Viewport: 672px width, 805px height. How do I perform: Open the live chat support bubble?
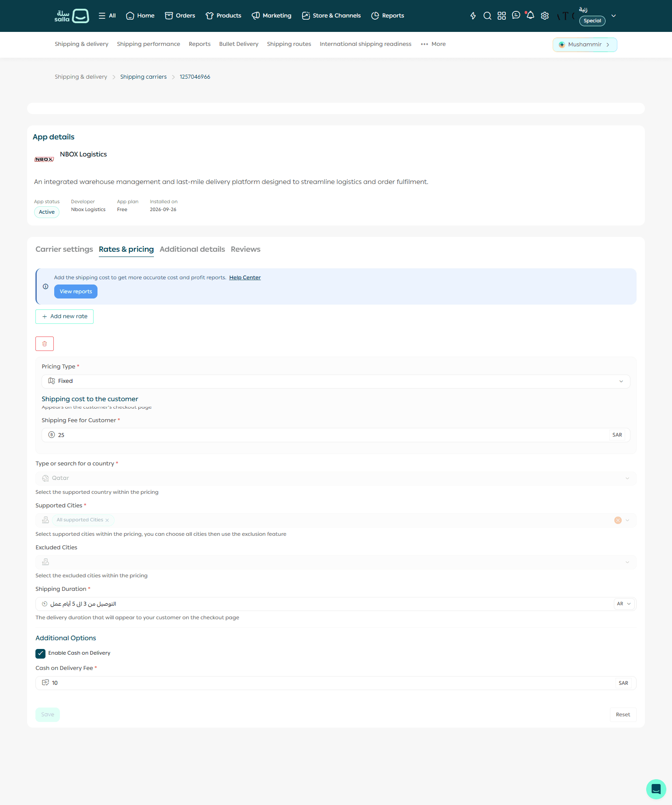pos(656,789)
